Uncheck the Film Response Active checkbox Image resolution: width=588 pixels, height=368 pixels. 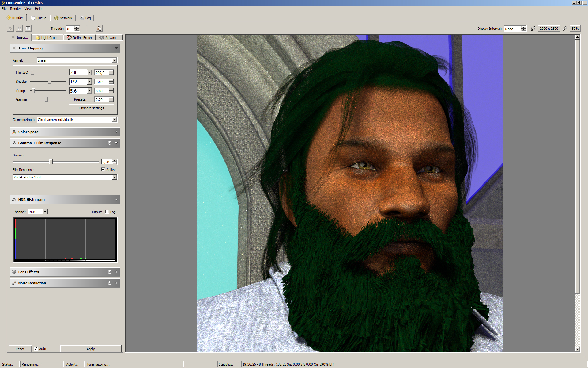103,169
